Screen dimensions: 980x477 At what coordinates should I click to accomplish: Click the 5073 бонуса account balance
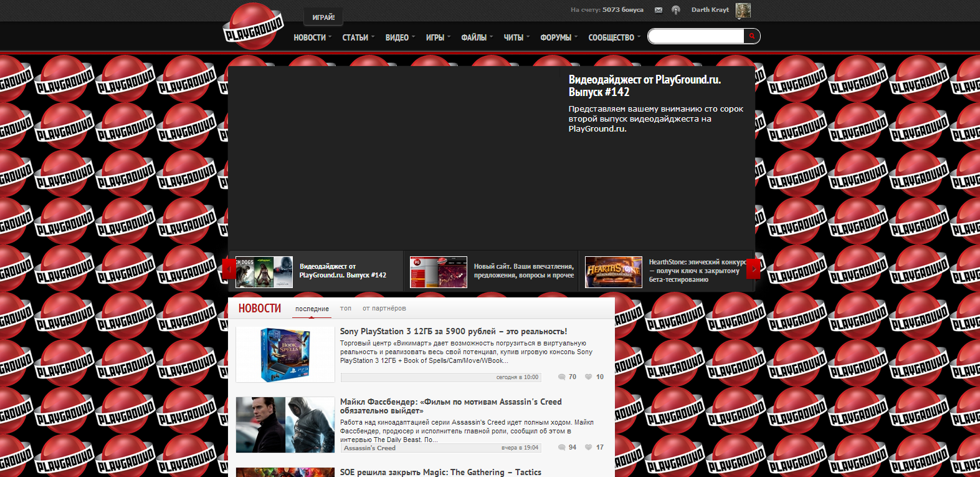point(623,10)
